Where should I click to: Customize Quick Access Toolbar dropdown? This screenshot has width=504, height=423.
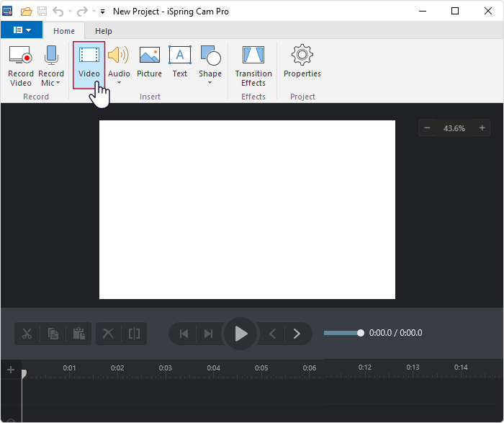(102, 12)
